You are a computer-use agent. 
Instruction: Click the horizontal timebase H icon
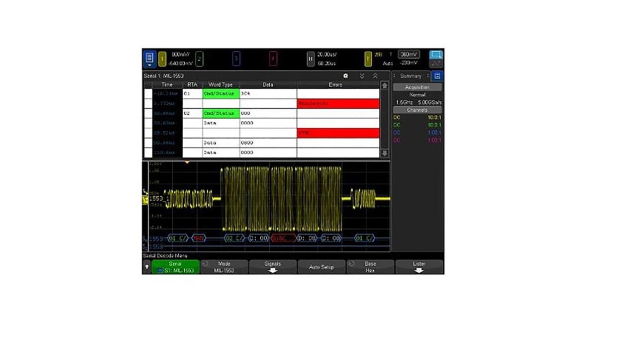click(311, 59)
